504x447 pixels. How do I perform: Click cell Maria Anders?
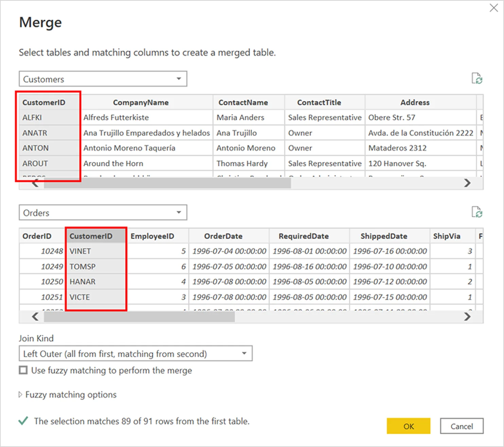pyautogui.click(x=249, y=118)
